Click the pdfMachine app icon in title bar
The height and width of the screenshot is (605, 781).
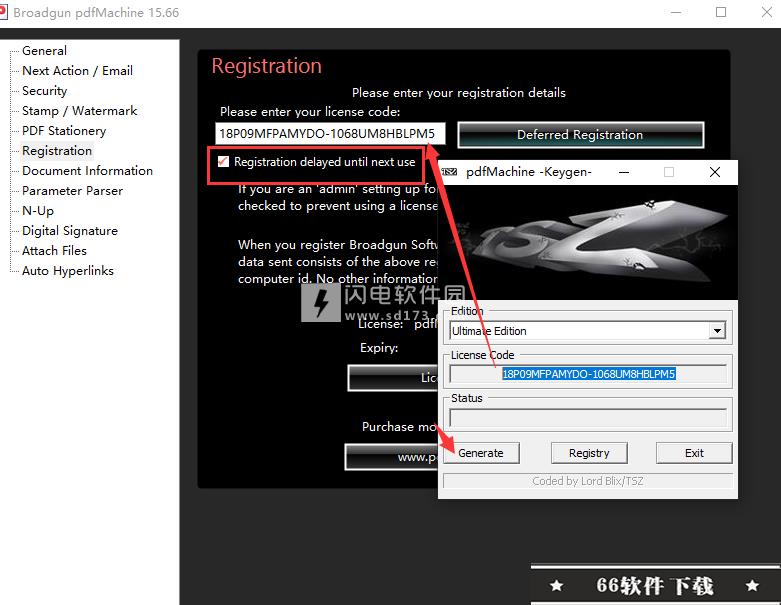3,12
